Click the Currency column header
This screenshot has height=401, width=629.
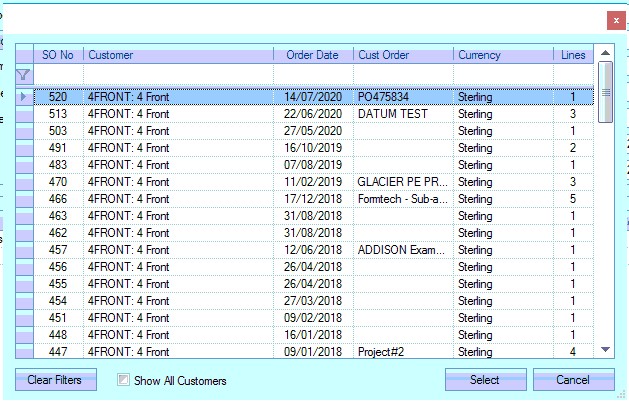click(x=503, y=55)
